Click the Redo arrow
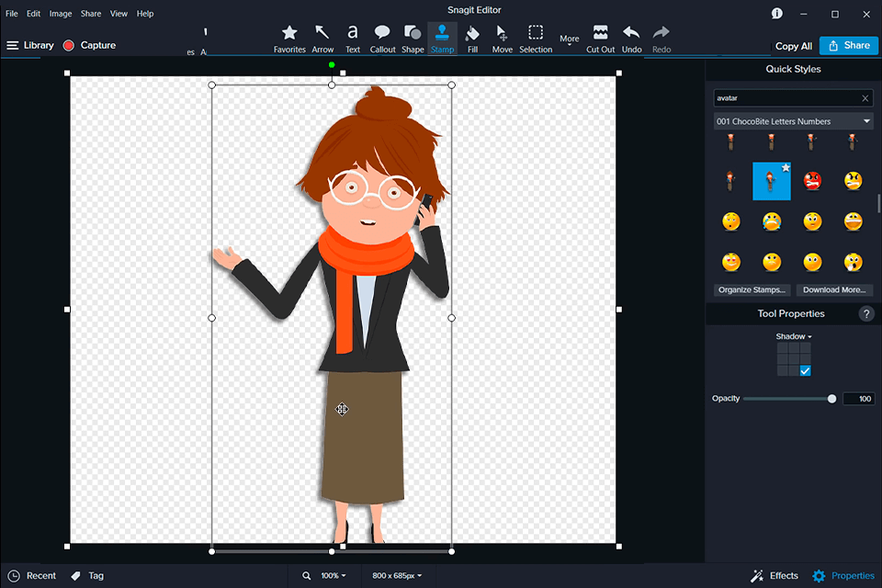 tap(661, 39)
